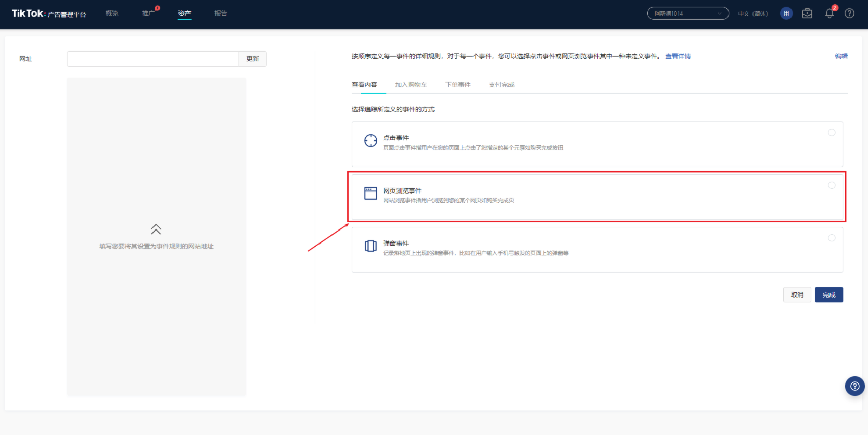
Task: Click the 网址 URL input field
Action: pos(152,59)
